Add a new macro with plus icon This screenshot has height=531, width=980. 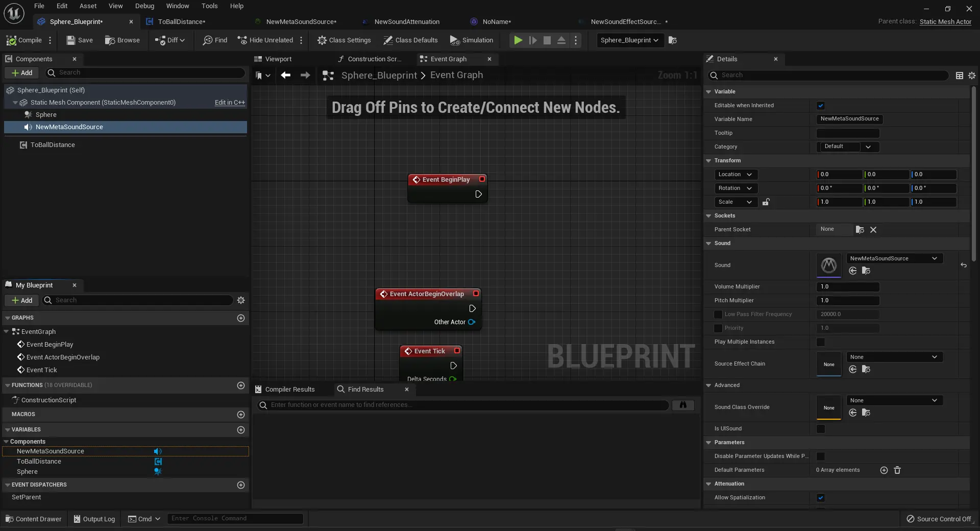tap(241, 415)
